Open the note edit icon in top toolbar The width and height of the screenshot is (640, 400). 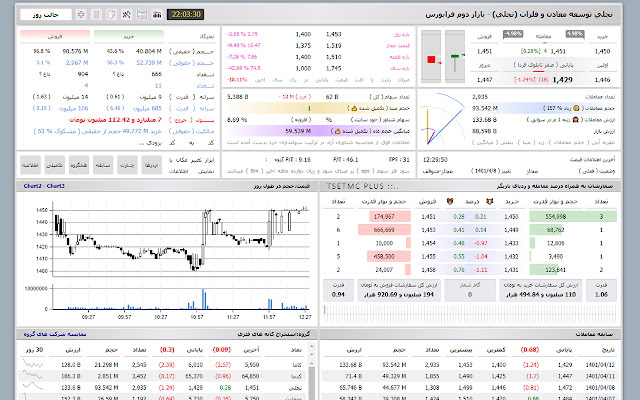pos(111,15)
